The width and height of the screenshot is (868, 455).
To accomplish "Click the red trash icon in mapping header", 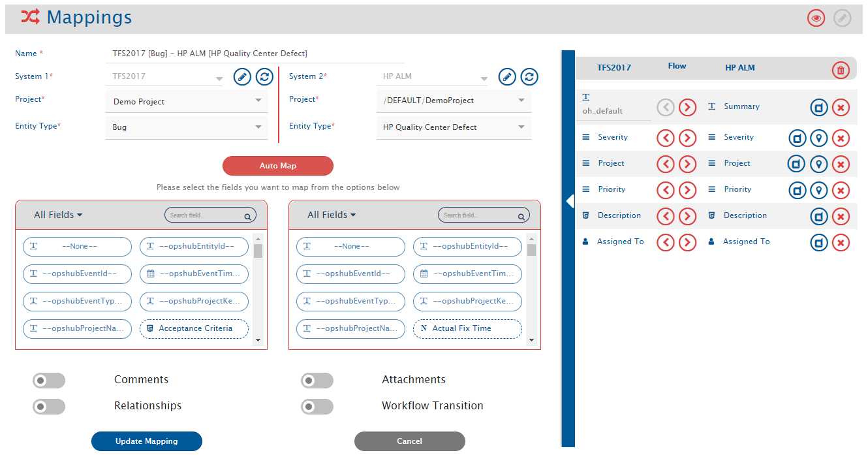I will coord(841,71).
